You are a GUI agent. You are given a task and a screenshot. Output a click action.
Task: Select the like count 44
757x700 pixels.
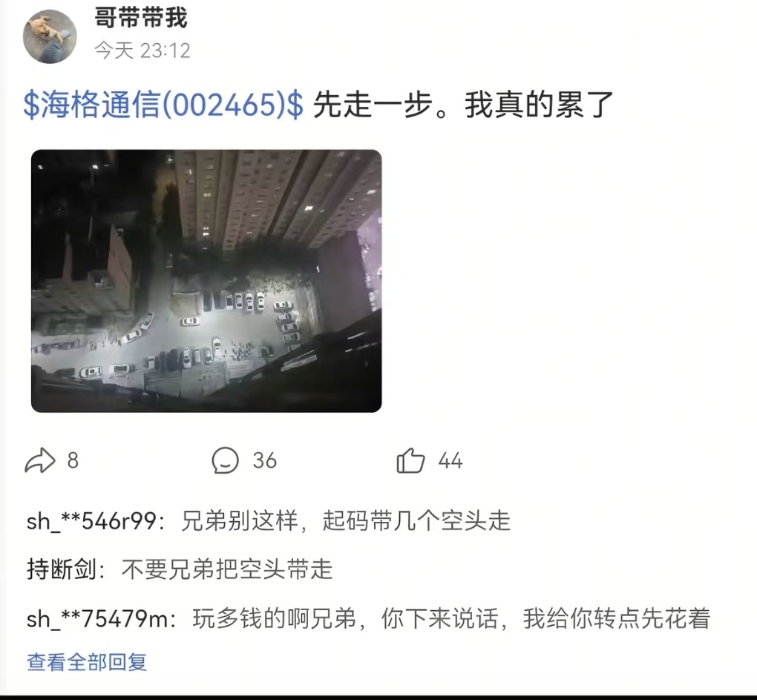(x=450, y=460)
